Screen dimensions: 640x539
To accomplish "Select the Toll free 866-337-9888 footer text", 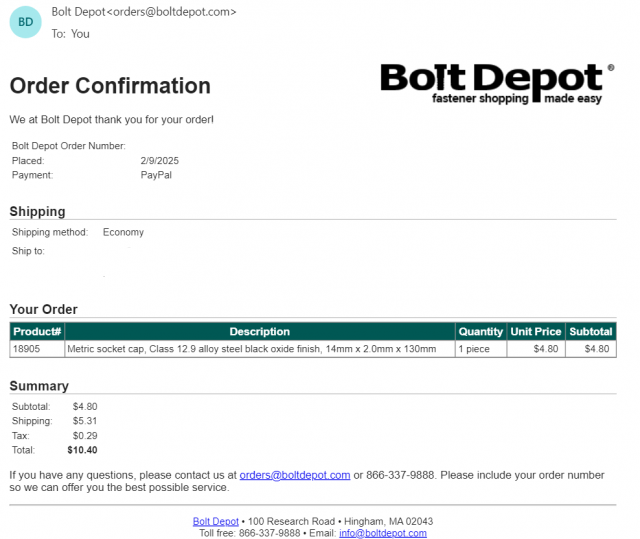I will click(250, 533).
